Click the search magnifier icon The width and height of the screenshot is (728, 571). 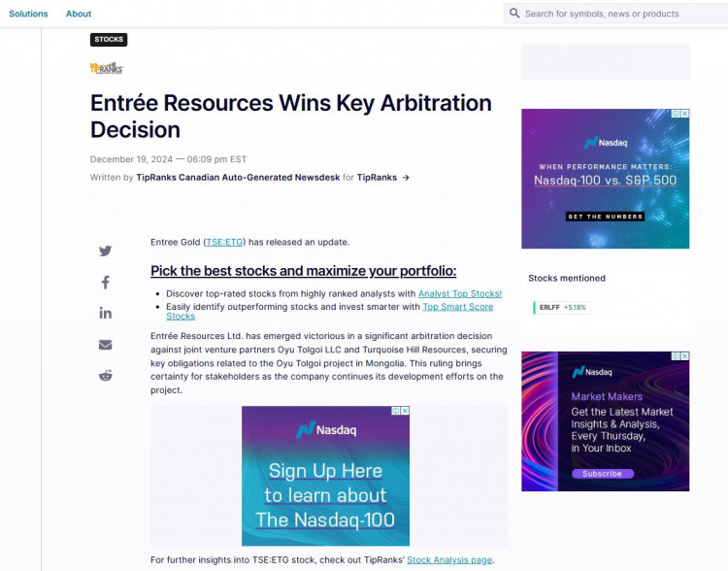[x=514, y=13]
